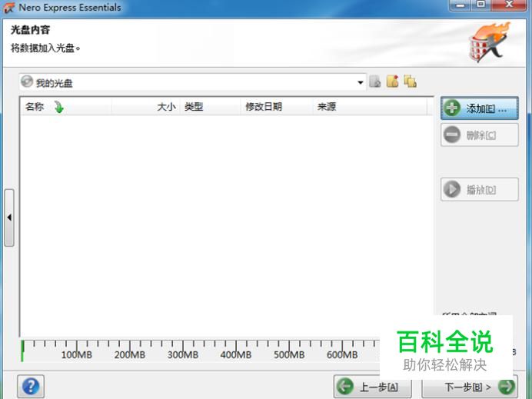Go back with the 上一步 button
Viewport: 532px width, 399px height.
coord(372,387)
